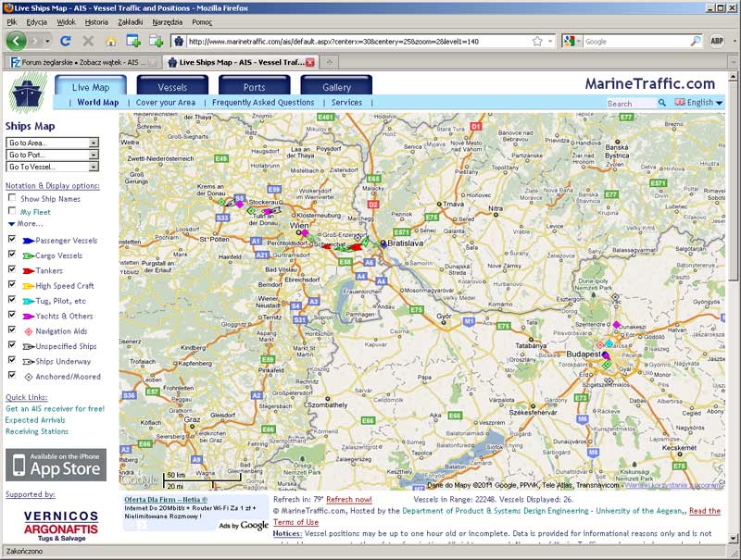Uncheck Tankers checkbox
The image size is (741, 560).
point(12,269)
